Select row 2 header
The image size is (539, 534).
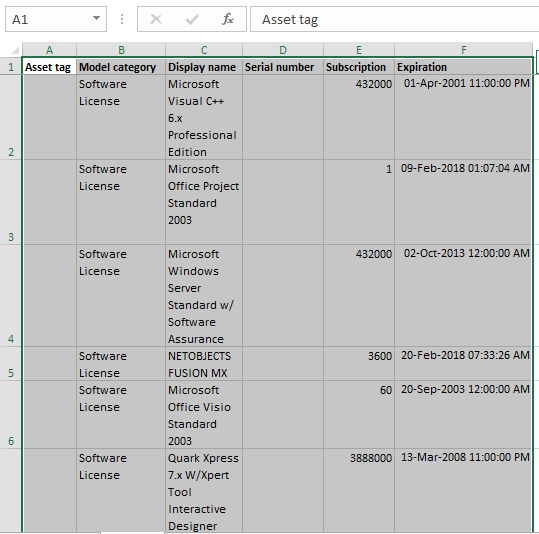click(x=11, y=117)
